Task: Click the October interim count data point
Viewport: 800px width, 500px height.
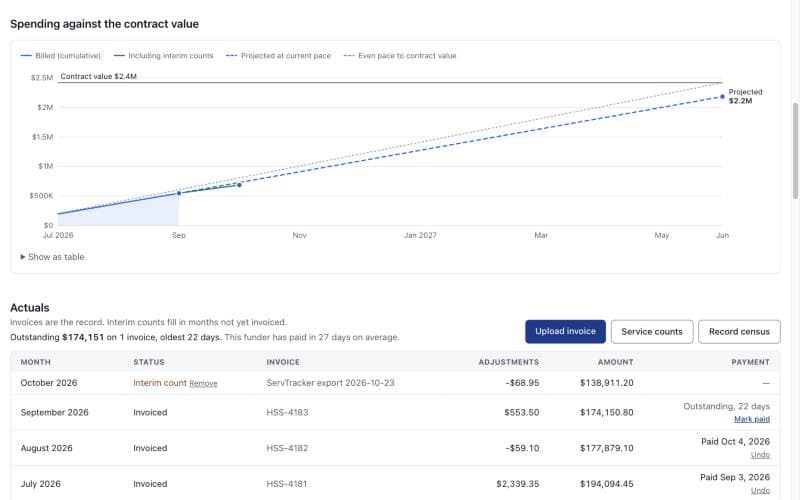Action: tap(239, 185)
